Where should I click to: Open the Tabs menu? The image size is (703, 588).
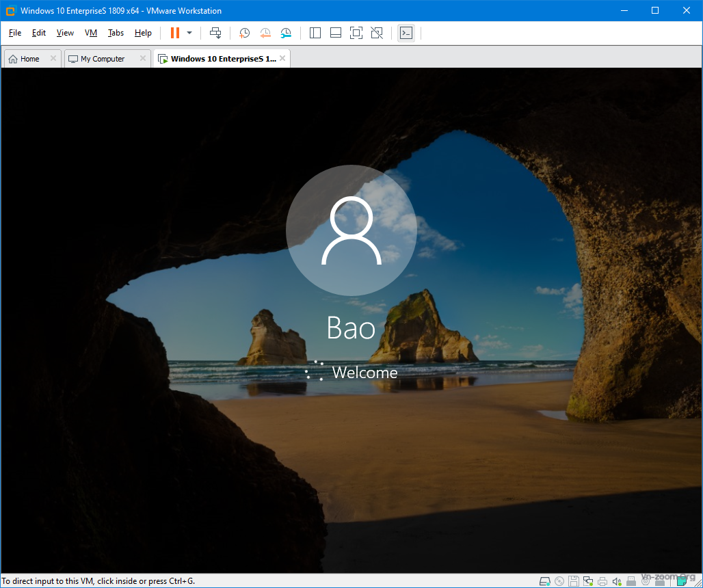(x=116, y=33)
